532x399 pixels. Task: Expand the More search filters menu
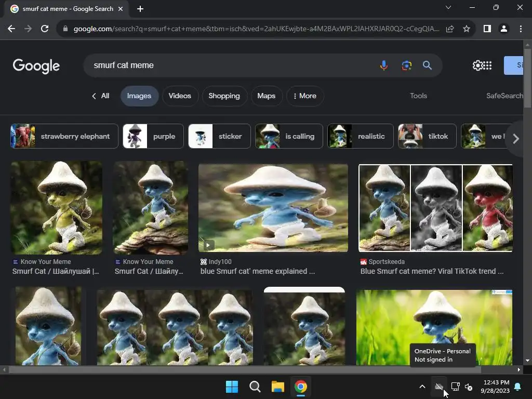(305, 96)
